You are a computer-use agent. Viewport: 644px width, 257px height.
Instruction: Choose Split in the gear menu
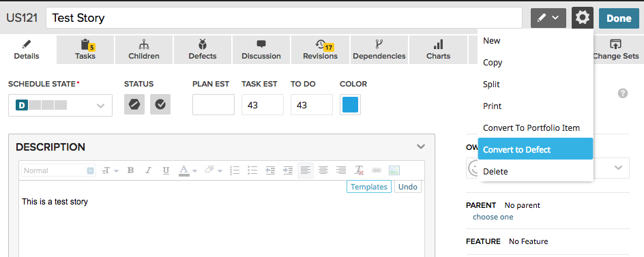pyautogui.click(x=536, y=84)
